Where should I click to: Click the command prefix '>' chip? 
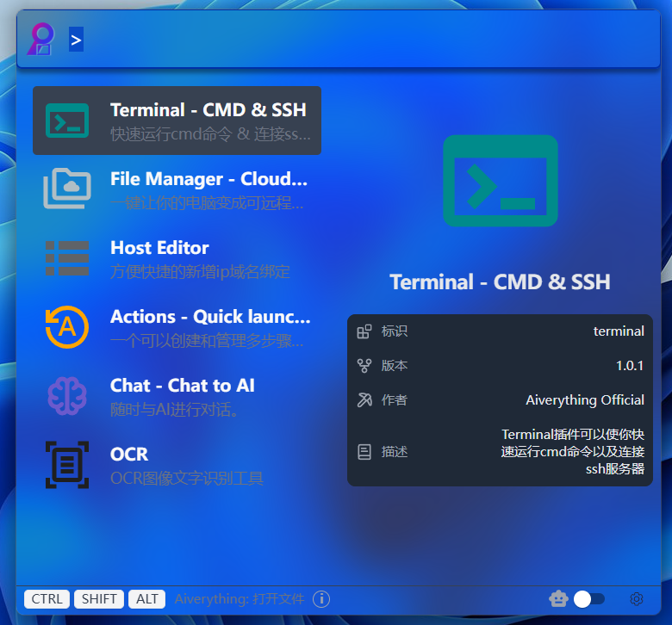(77, 40)
